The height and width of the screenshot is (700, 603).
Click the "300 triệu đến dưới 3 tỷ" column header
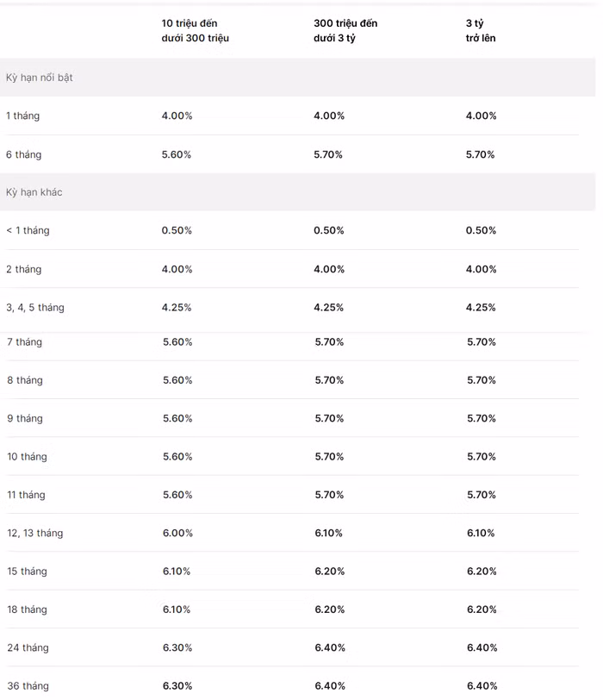345,30
